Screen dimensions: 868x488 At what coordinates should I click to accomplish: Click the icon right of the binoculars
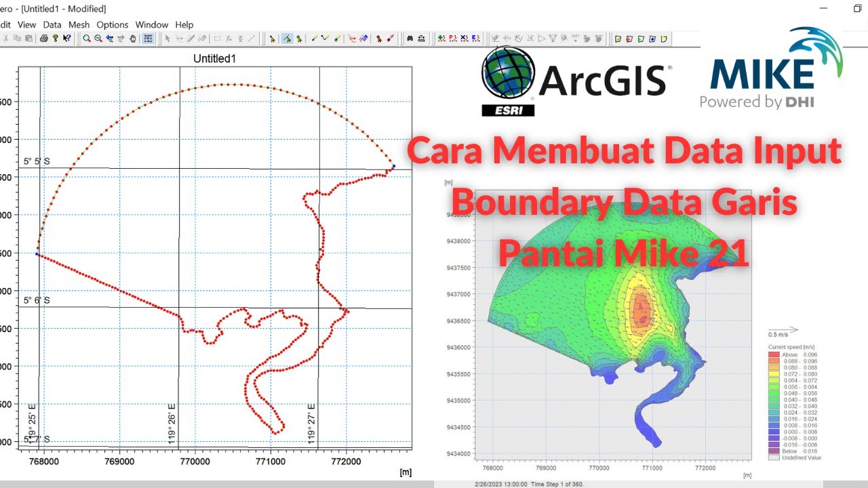[x=421, y=39]
